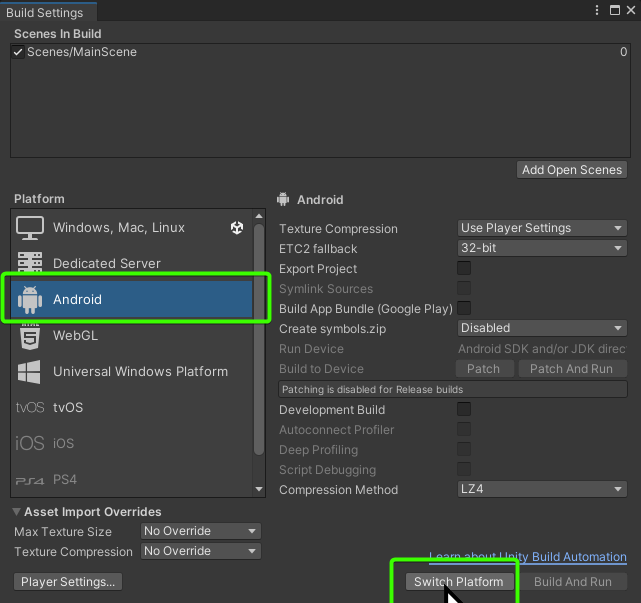Open the Run Device dropdown field

(x=542, y=349)
